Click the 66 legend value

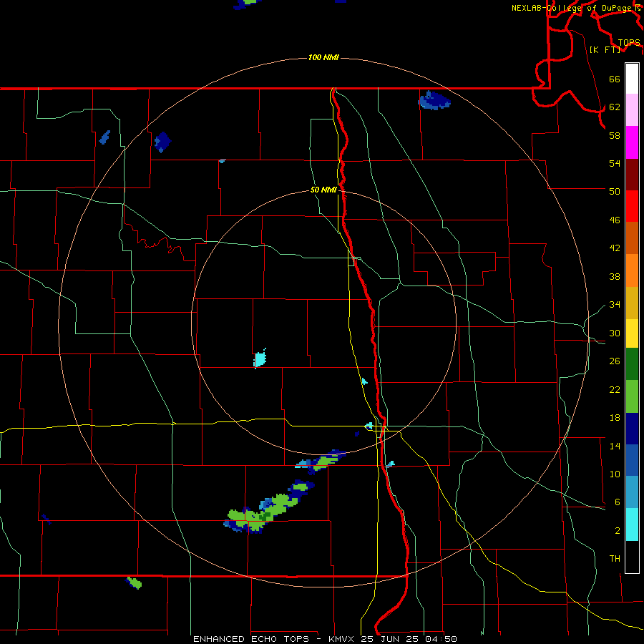point(615,79)
